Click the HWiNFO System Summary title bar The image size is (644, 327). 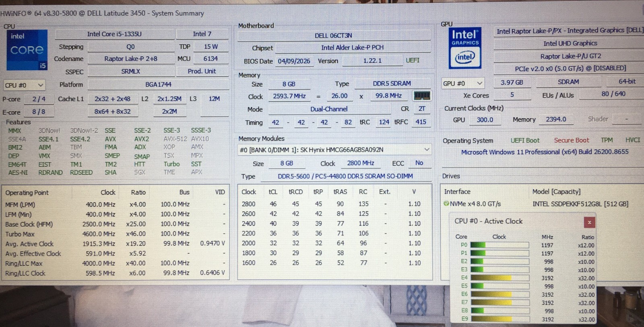322,13
